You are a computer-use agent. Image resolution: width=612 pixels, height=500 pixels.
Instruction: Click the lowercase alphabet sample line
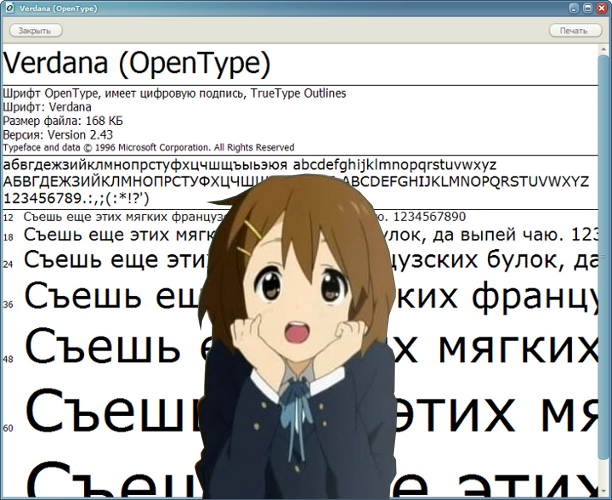(250, 165)
